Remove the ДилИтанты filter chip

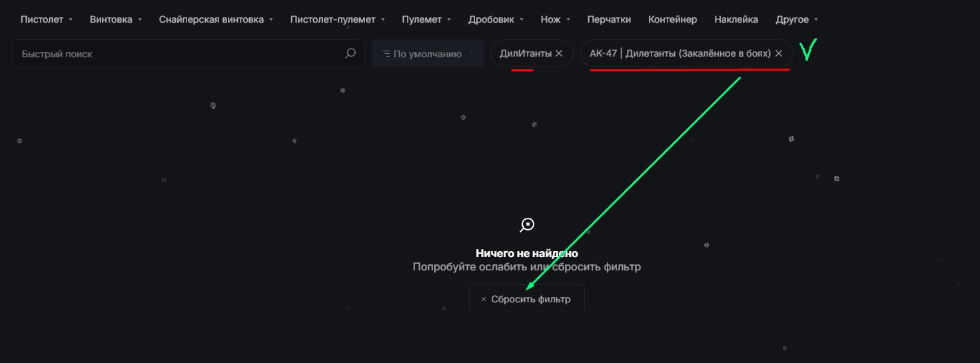pyautogui.click(x=559, y=54)
